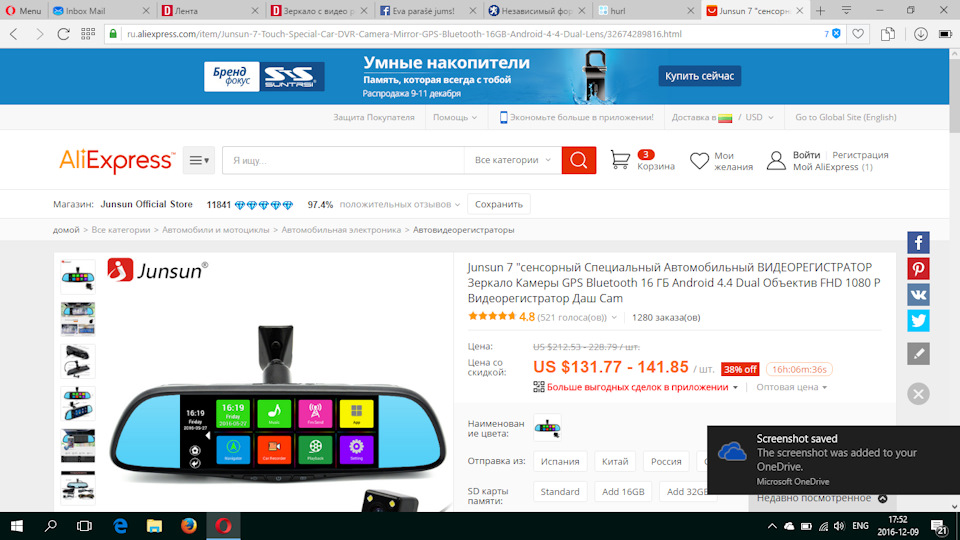
Task: Launch Microsoft Edge from taskbar
Action: tap(120, 526)
